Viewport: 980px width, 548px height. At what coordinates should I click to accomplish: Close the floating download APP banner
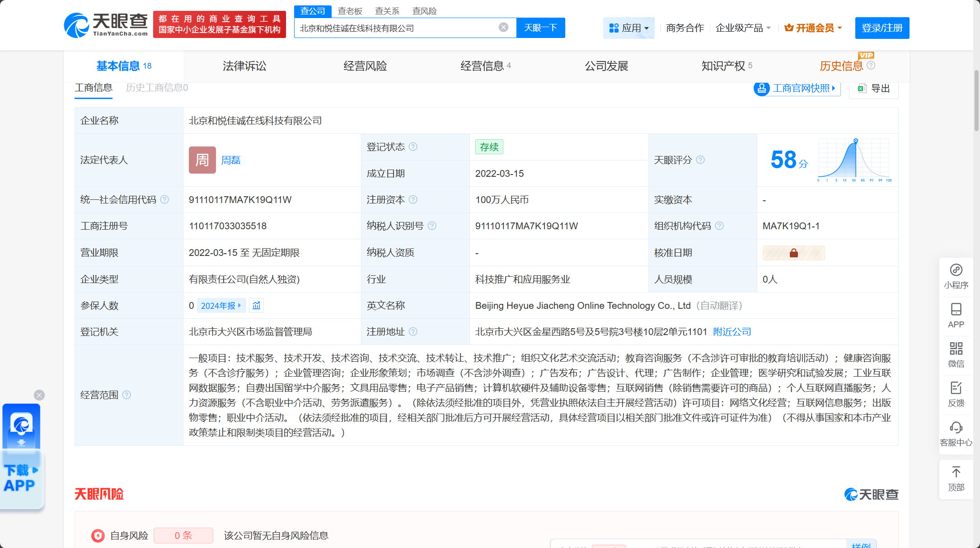[x=39, y=395]
